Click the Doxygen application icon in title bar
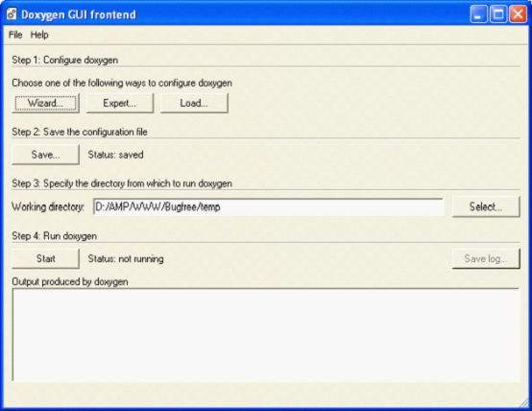 (x=12, y=14)
